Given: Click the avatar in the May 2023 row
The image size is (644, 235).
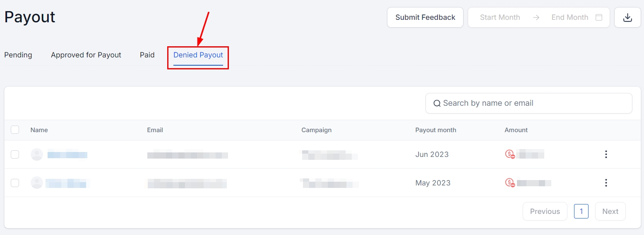Looking at the screenshot, I should (37, 183).
